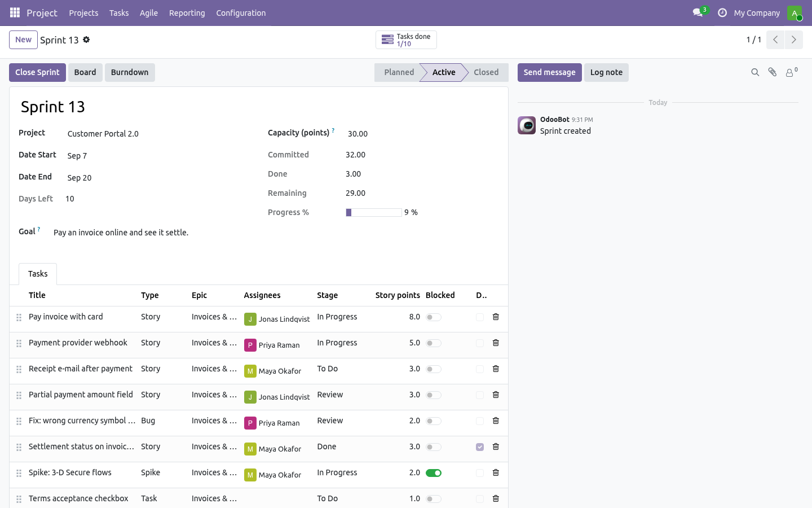Click the New record button

23,40
